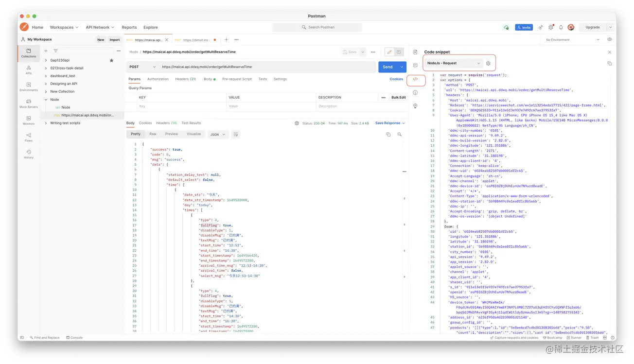Viewport: 634px width, 364px height.
Task: Open request documentation icon in right rail
Action: (415, 52)
